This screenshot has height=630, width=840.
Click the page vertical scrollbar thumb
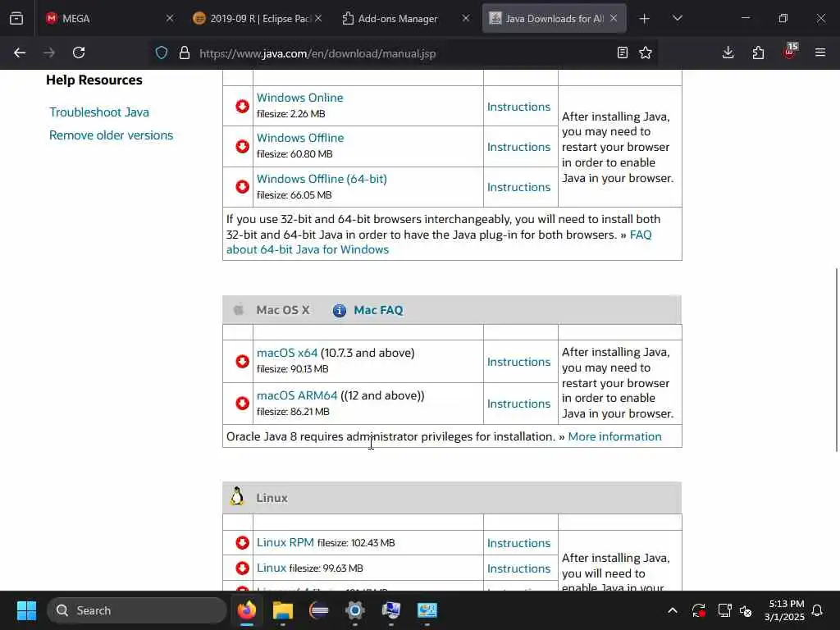pos(836,360)
